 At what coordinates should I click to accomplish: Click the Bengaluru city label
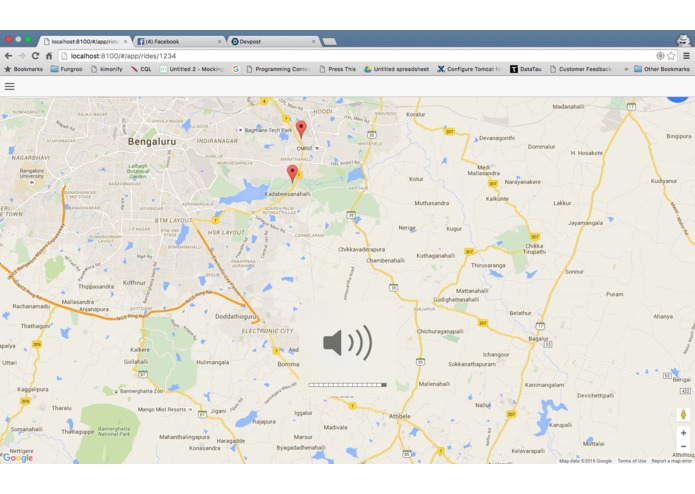coord(152,141)
